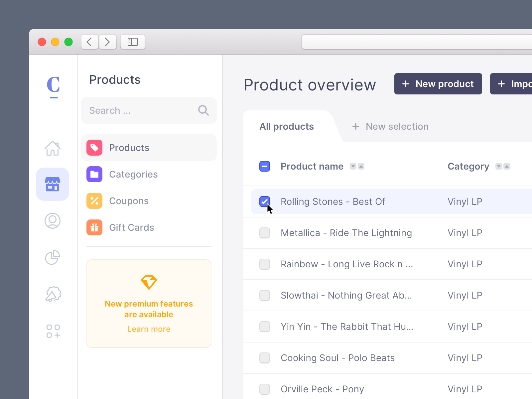
Task: Check Metallica - Ride The Lightning checkbox
Action: [x=265, y=233]
